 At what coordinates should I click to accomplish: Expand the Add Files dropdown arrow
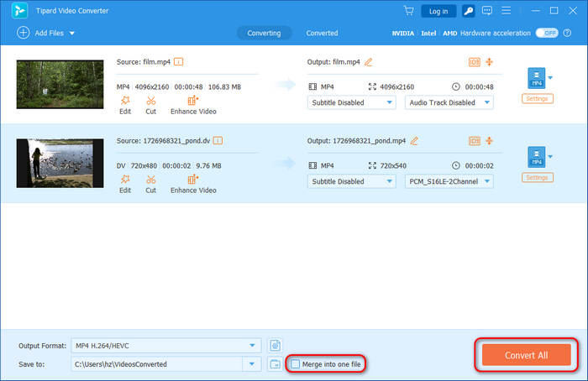pyautogui.click(x=71, y=33)
